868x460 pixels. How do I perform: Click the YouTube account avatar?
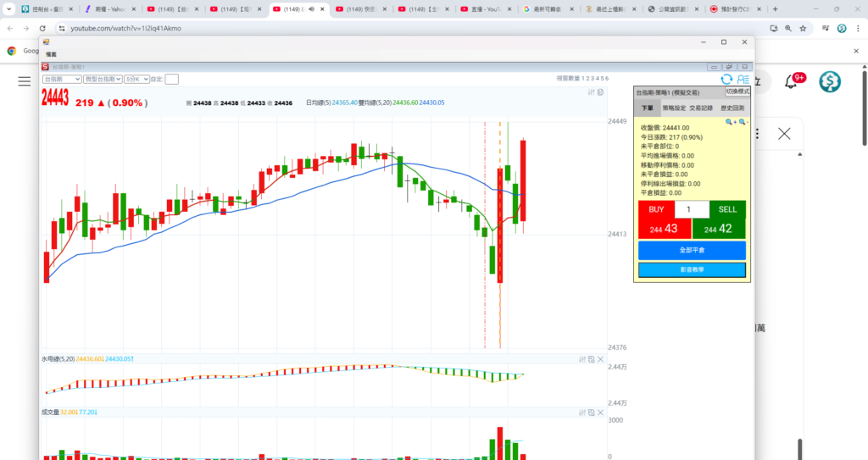coord(830,82)
